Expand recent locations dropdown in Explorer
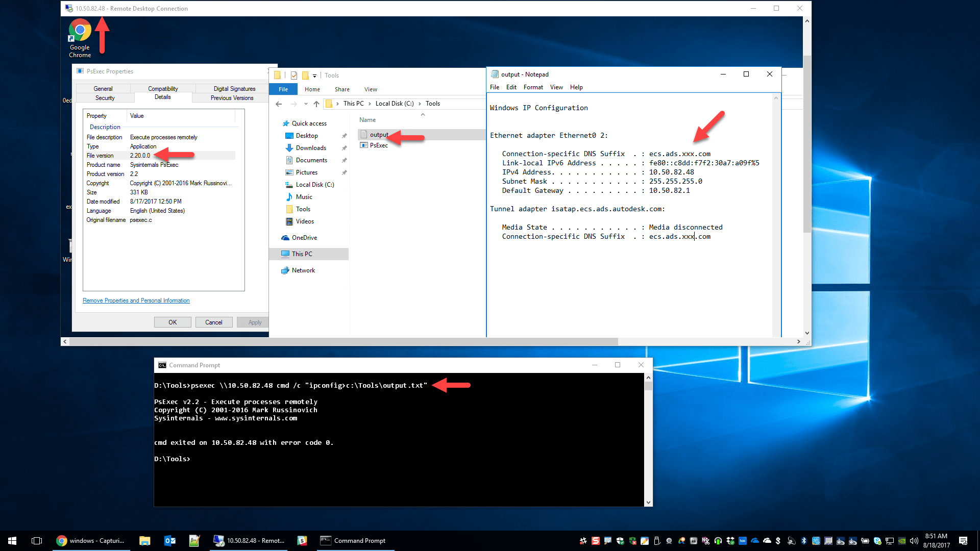The width and height of the screenshot is (980, 551). point(306,104)
